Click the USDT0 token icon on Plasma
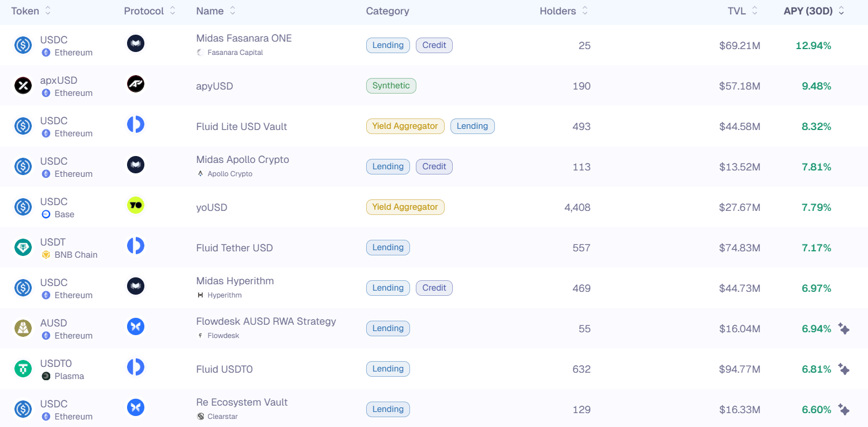Viewport: 868px width, 427px height. [x=23, y=369]
